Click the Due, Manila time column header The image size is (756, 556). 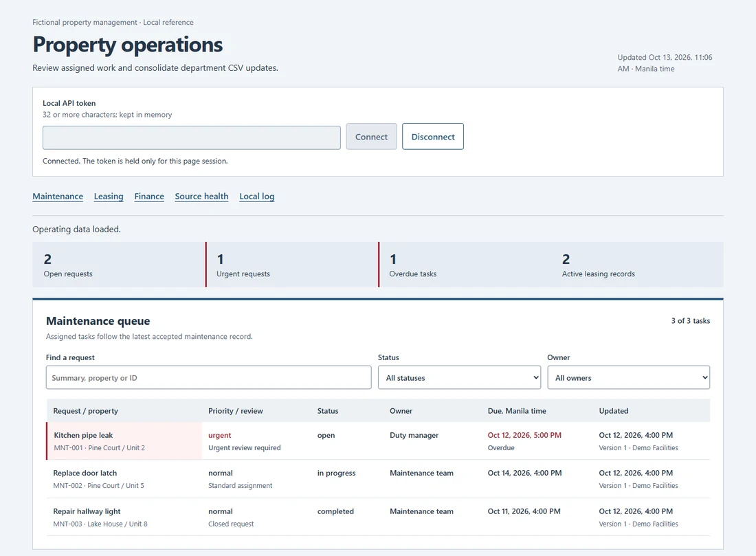[517, 411]
